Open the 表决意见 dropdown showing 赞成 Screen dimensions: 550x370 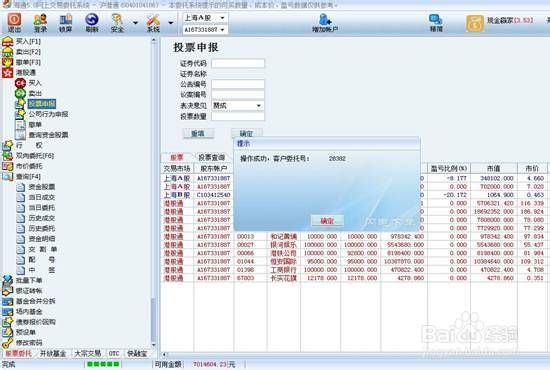[x=238, y=106]
